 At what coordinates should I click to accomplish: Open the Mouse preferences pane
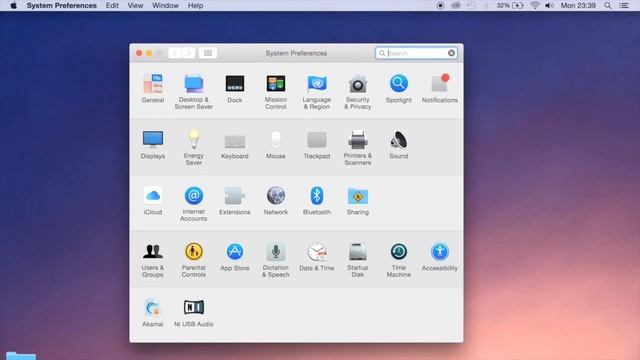point(276,144)
